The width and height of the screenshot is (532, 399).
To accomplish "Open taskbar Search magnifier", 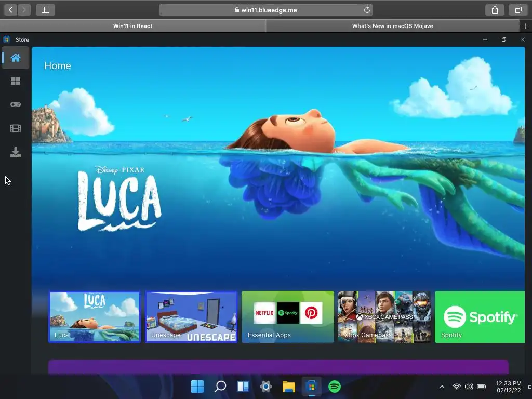I will (x=220, y=386).
